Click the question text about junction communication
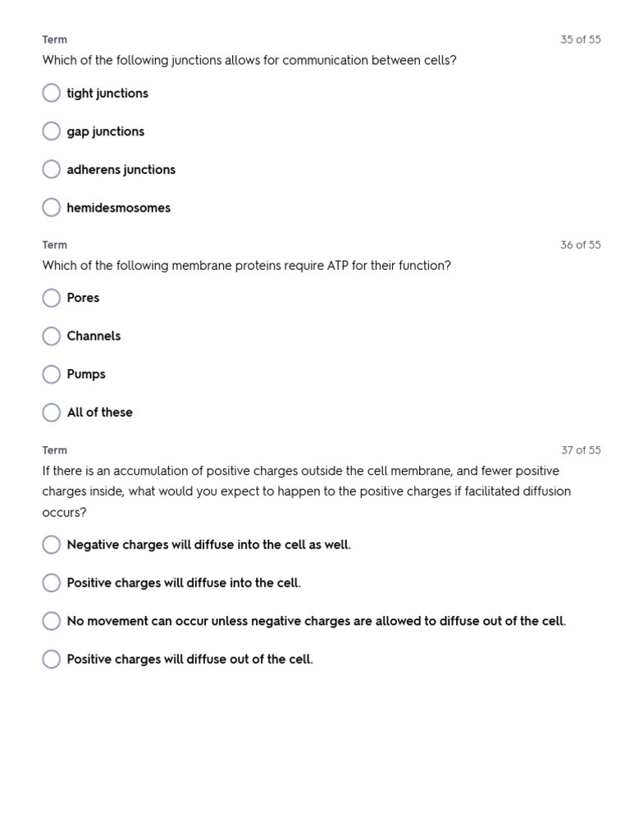This screenshot has width=630, height=840. (x=249, y=60)
